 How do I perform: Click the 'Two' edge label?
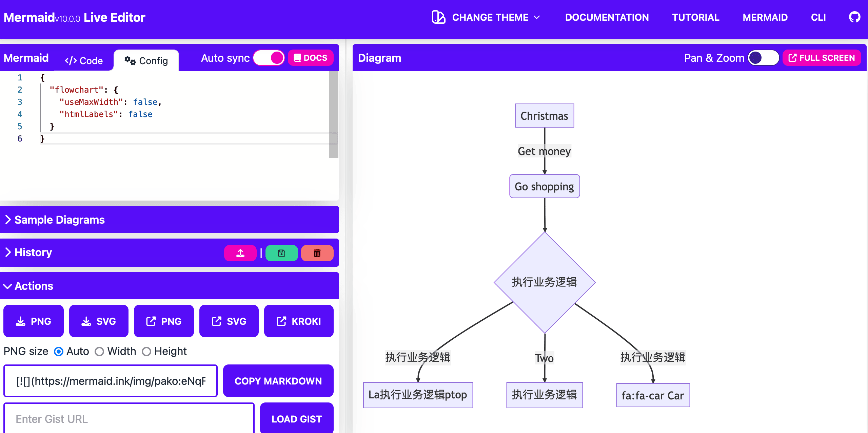coord(545,358)
